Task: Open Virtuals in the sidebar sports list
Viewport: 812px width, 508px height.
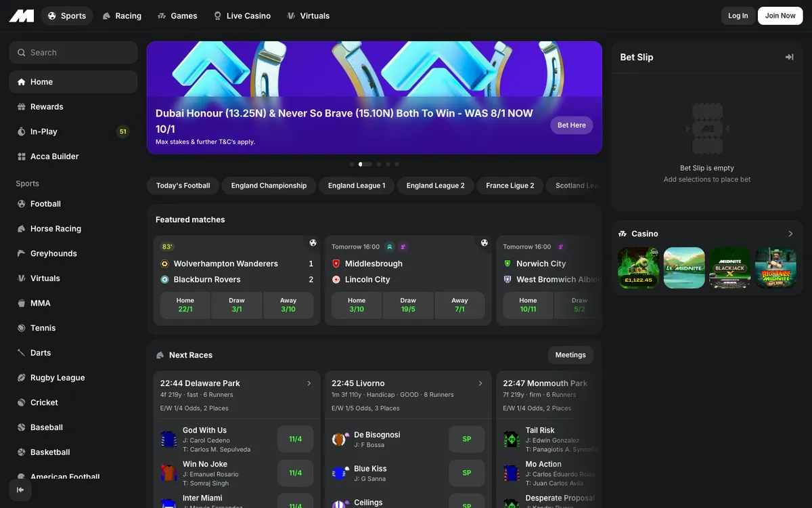Action: click(73, 278)
